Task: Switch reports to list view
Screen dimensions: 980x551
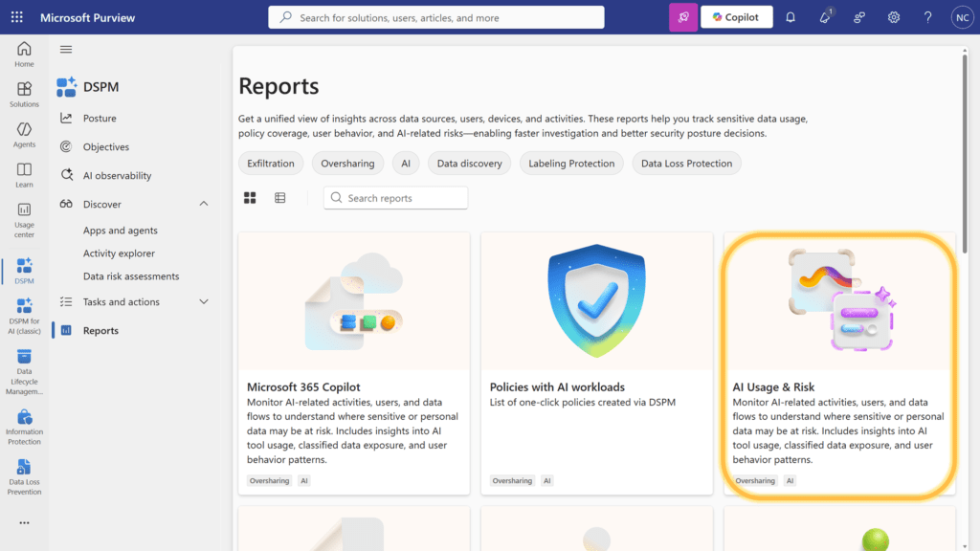Action: [280, 198]
